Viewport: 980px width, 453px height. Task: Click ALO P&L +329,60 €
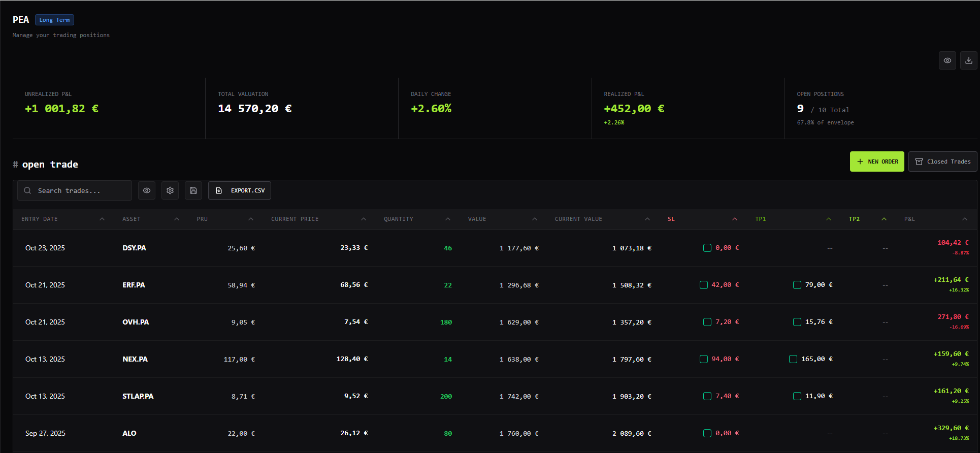tap(951, 428)
